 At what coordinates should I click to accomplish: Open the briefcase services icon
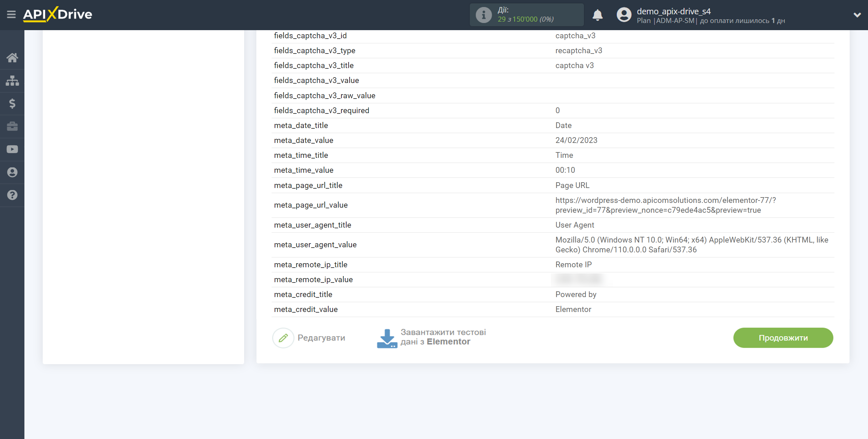point(12,126)
